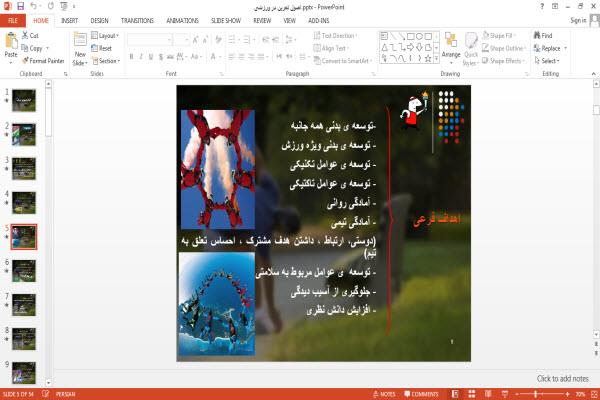Switch to the TRANSITIONS tab
600x400 pixels.
[x=137, y=21]
